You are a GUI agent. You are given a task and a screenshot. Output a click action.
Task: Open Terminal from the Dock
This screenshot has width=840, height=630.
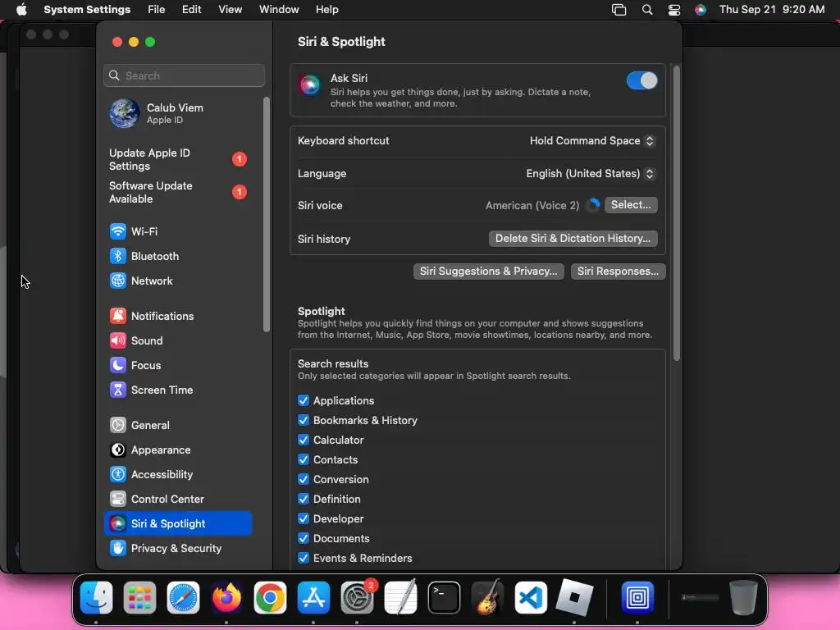pyautogui.click(x=444, y=597)
